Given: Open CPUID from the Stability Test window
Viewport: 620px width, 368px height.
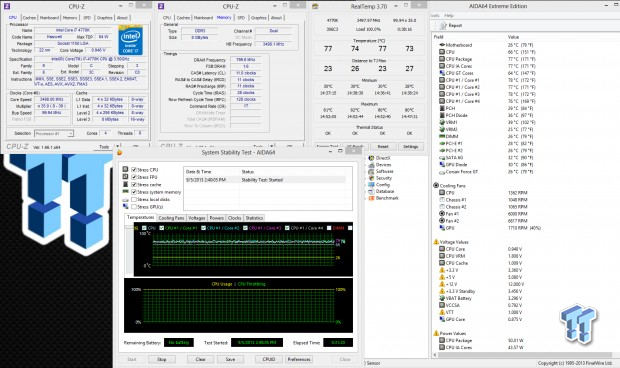Looking at the screenshot, I should pos(268,359).
